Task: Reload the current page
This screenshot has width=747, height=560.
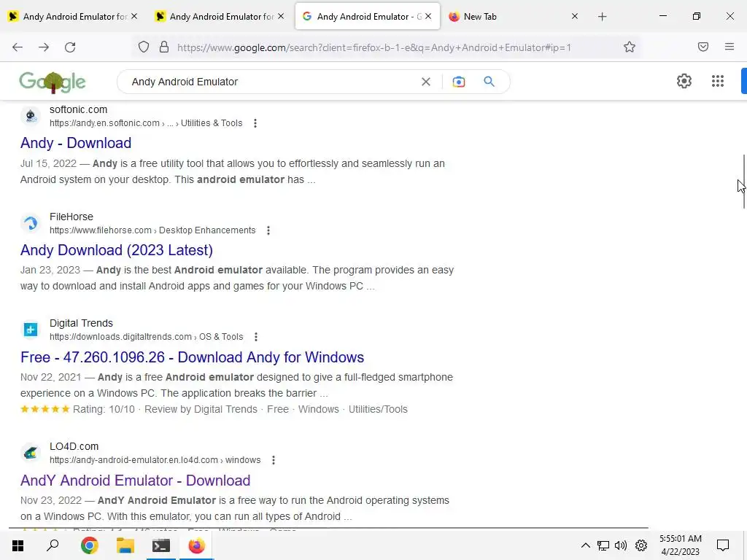Action: [70, 47]
